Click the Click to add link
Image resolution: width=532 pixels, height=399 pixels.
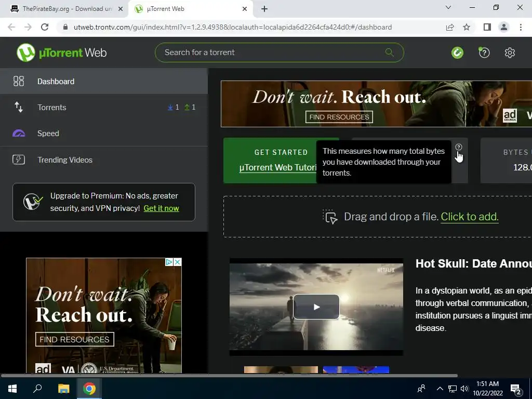pyautogui.click(x=470, y=217)
